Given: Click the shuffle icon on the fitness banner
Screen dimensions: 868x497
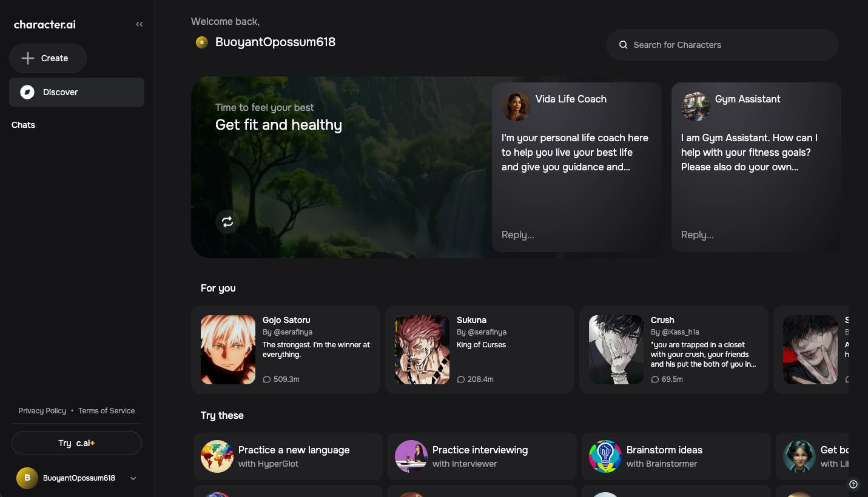Looking at the screenshot, I should click(227, 222).
